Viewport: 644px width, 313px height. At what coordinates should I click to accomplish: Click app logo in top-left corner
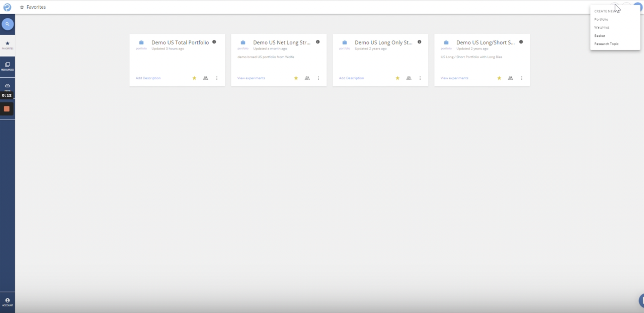pyautogui.click(x=7, y=7)
